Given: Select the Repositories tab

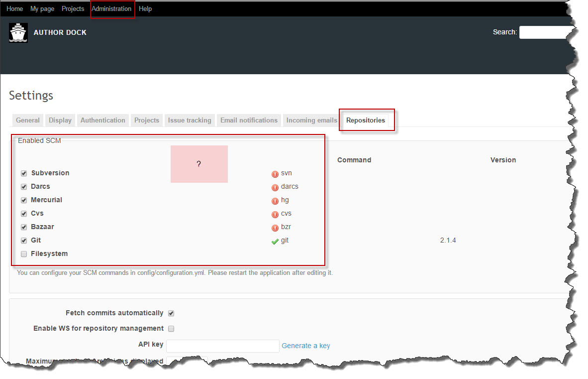Looking at the screenshot, I should coord(366,120).
